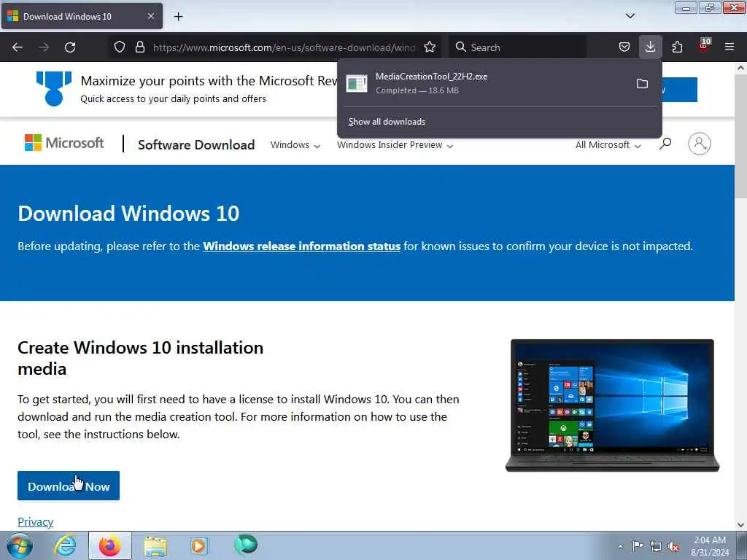The width and height of the screenshot is (747, 560).
Task: Reload the current page
Action: (x=70, y=47)
